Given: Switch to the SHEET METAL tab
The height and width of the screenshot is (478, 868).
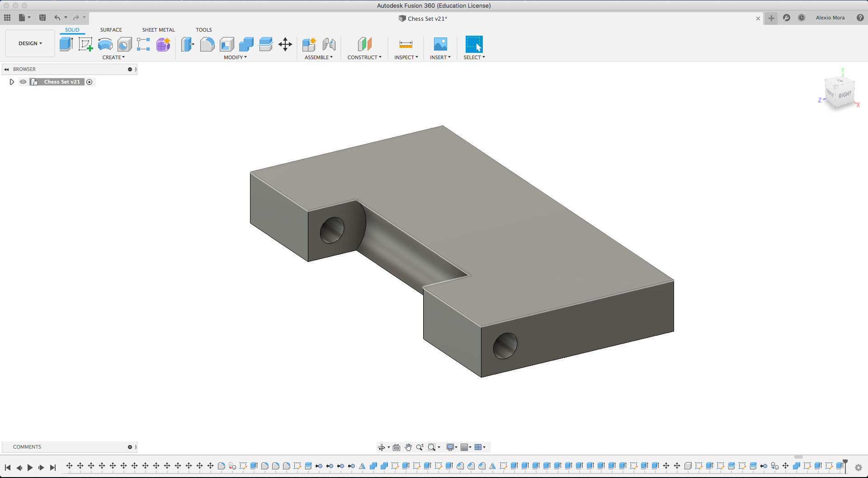Looking at the screenshot, I should [159, 30].
